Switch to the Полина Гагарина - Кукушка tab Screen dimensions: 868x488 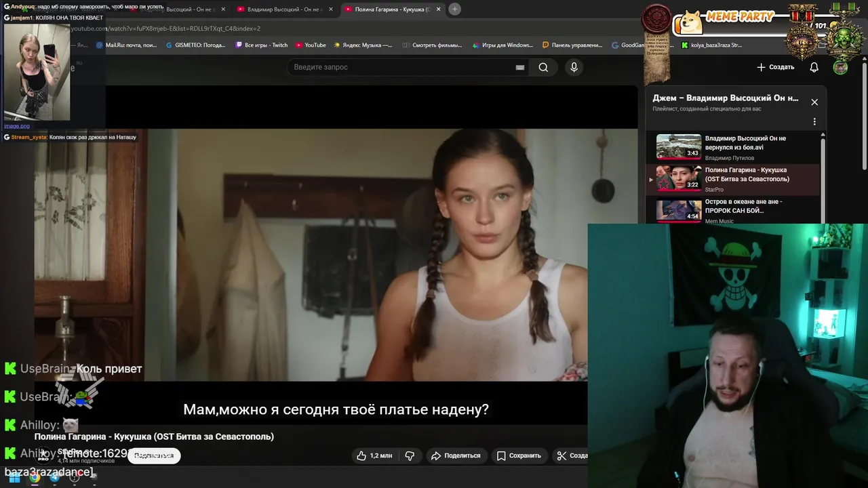coord(392,9)
